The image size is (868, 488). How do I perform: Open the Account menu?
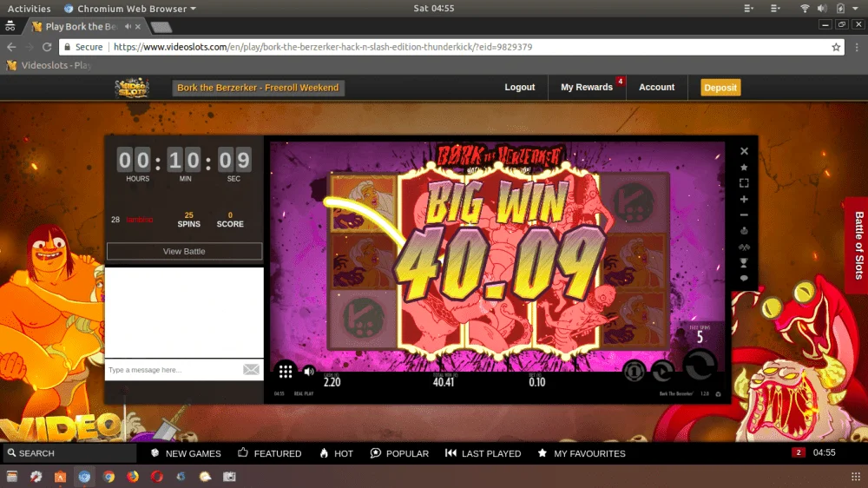tap(656, 87)
